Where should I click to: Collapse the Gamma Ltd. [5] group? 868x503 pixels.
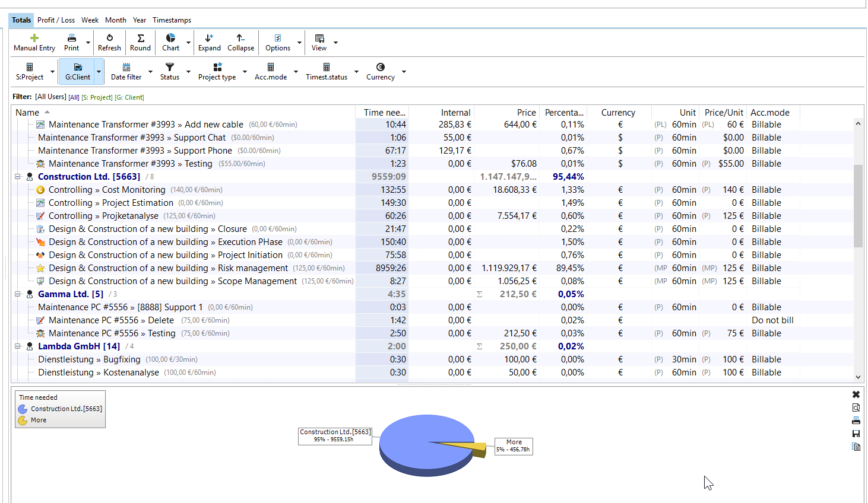18,294
